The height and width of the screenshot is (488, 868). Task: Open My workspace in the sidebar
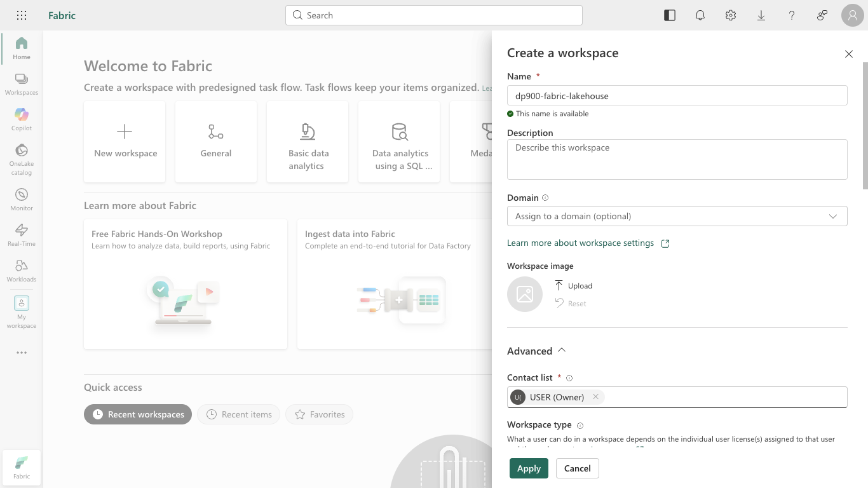point(22,312)
